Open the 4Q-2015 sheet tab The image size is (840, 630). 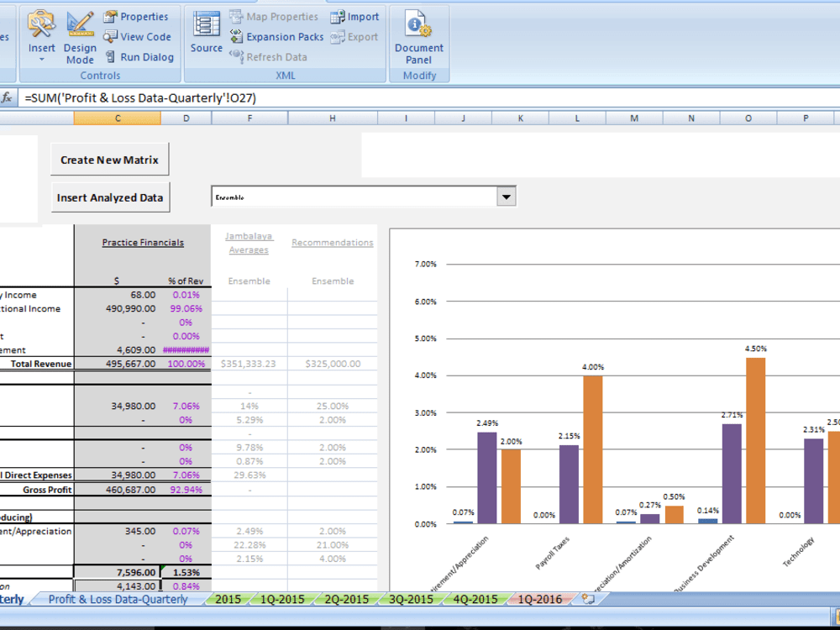coord(475,599)
